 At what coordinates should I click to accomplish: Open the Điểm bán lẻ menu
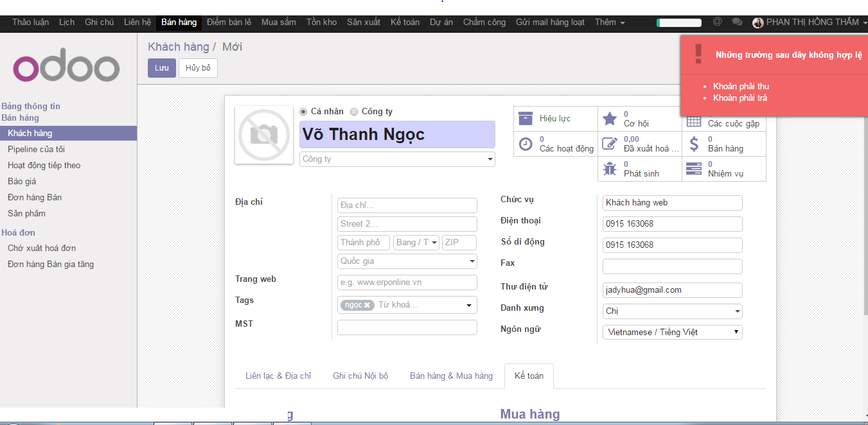tap(229, 22)
